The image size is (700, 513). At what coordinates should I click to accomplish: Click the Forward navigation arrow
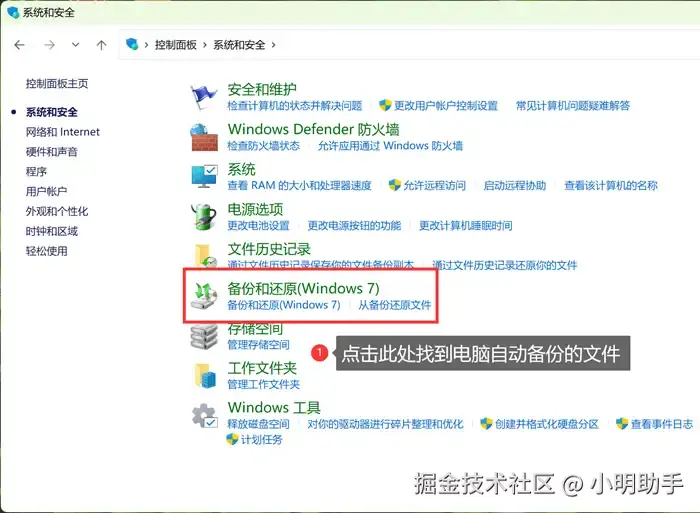tap(50, 45)
